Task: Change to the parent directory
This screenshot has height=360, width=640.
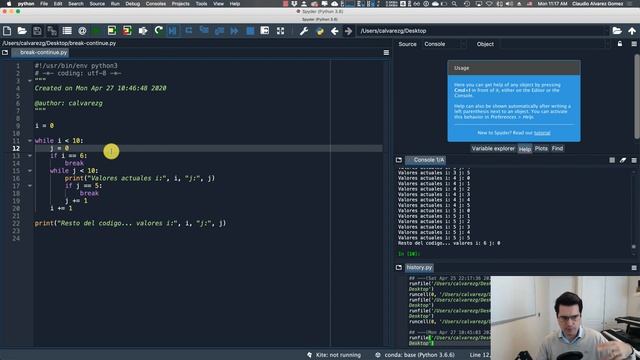Action: [x=632, y=31]
